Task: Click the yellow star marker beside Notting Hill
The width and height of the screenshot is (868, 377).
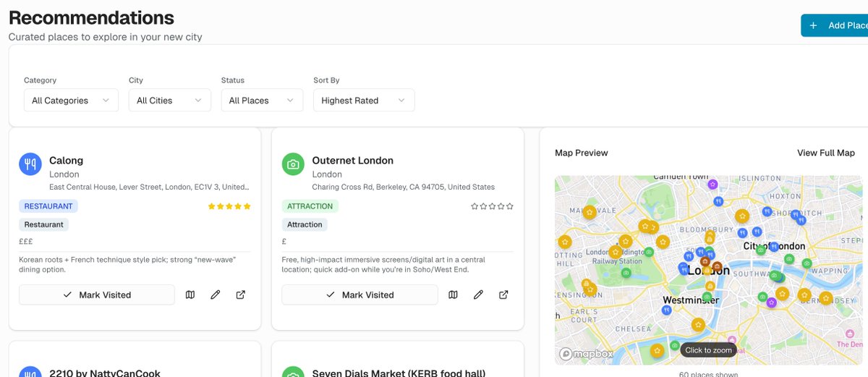Action: 564,242
